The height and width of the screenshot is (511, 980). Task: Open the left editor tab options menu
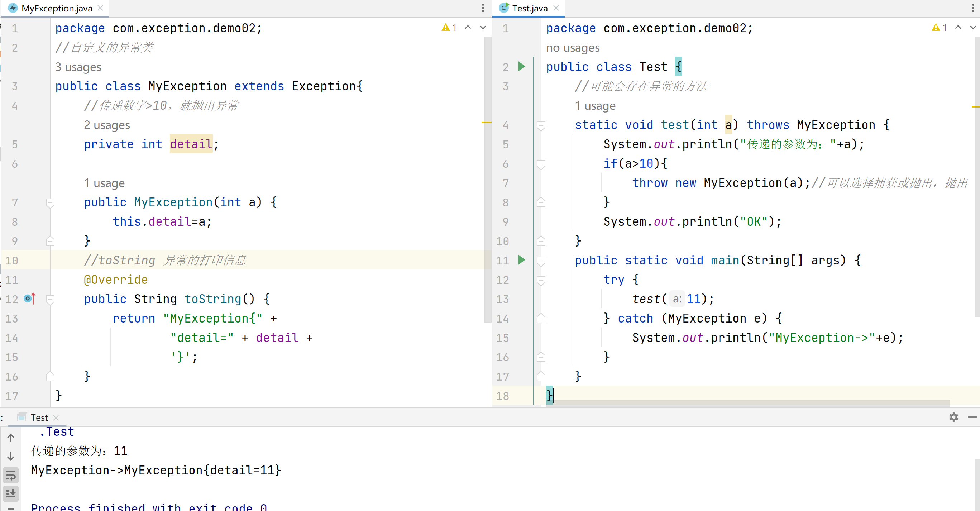coord(483,8)
